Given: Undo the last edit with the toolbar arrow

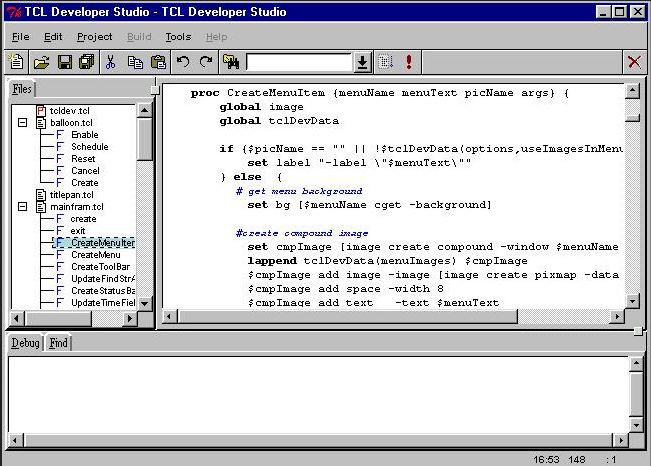Looking at the screenshot, I should tap(183, 62).
